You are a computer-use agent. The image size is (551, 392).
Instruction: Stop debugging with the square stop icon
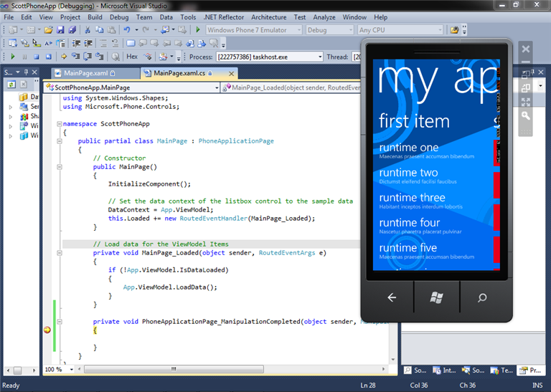point(36,57)
